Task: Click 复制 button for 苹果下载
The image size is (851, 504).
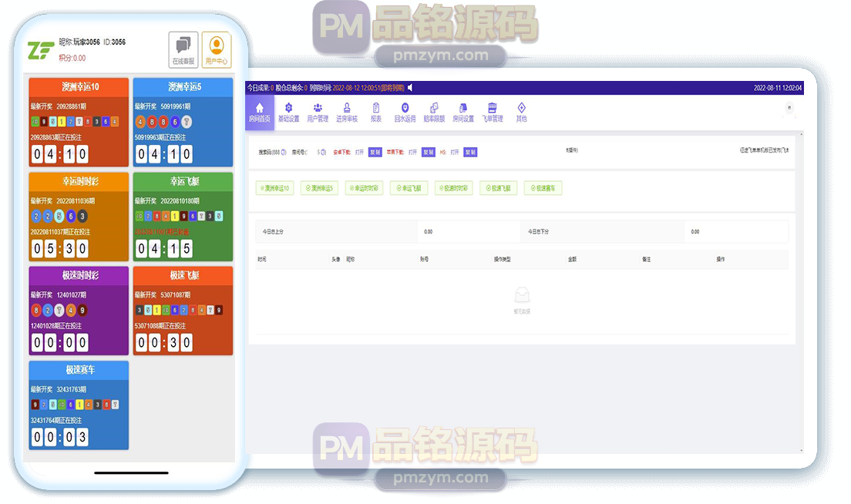Action: click(429, 153)
